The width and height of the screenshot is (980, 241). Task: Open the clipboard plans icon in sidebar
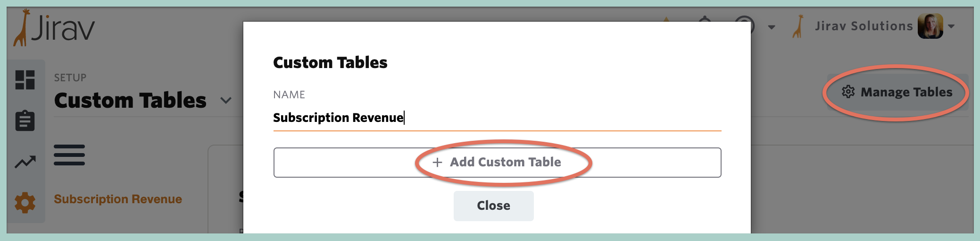(x=25, y=121)
